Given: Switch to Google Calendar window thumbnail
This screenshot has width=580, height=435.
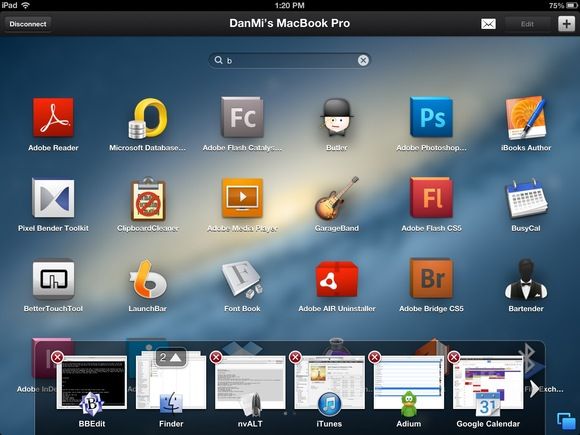Looking at the screenshot, I should click(488, 382).
